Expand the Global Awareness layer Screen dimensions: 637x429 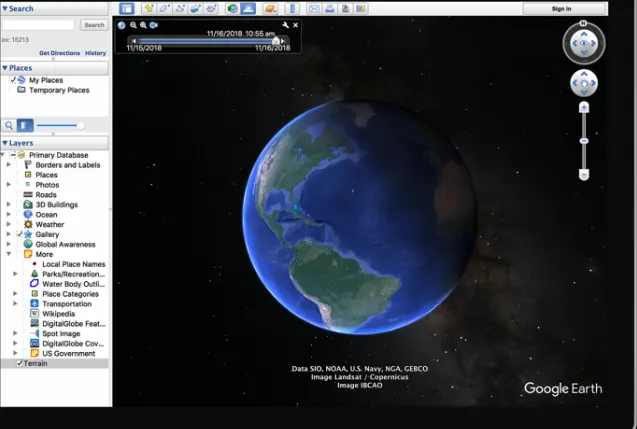9,244
